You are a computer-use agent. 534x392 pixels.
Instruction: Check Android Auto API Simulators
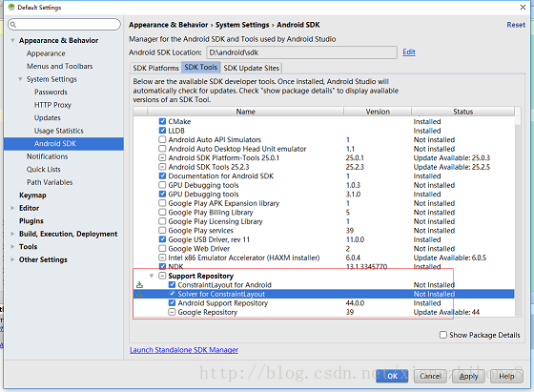tap(162, 139)
